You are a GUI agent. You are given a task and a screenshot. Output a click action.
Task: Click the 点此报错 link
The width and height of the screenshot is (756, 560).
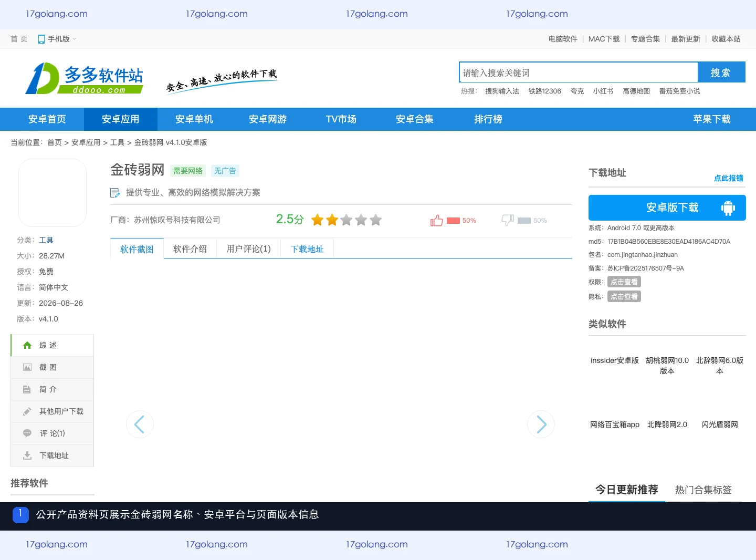coord(729,178)
